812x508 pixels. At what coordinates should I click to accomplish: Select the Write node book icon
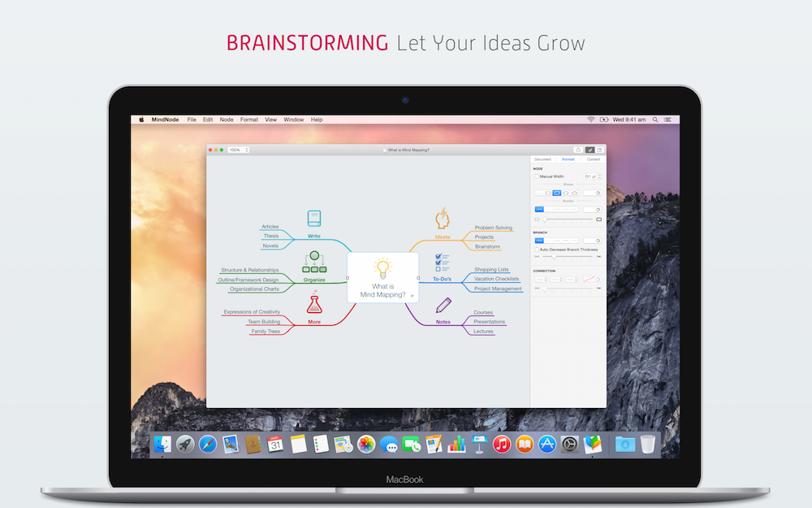pyautogui.click(x=313, y=217)
